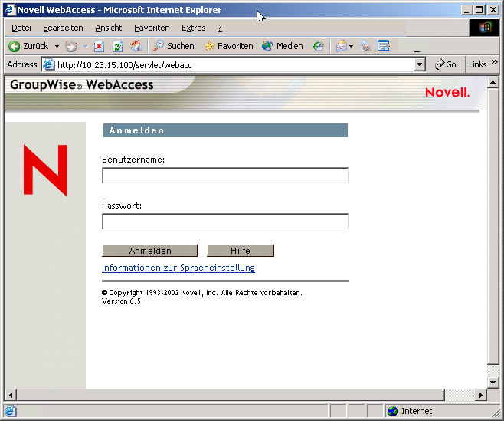Image resolution: width=504 pixels, height=421 pixels.
Task: Maximize the Internet Explorer window
Action: pyautogui.click(x=479, y=10)
